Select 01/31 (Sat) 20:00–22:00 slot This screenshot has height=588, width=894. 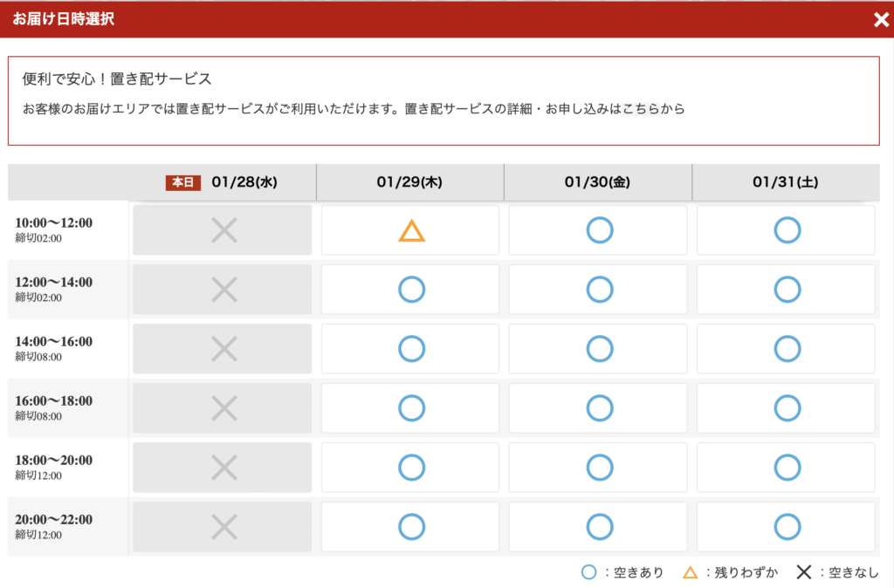[787, 527]
